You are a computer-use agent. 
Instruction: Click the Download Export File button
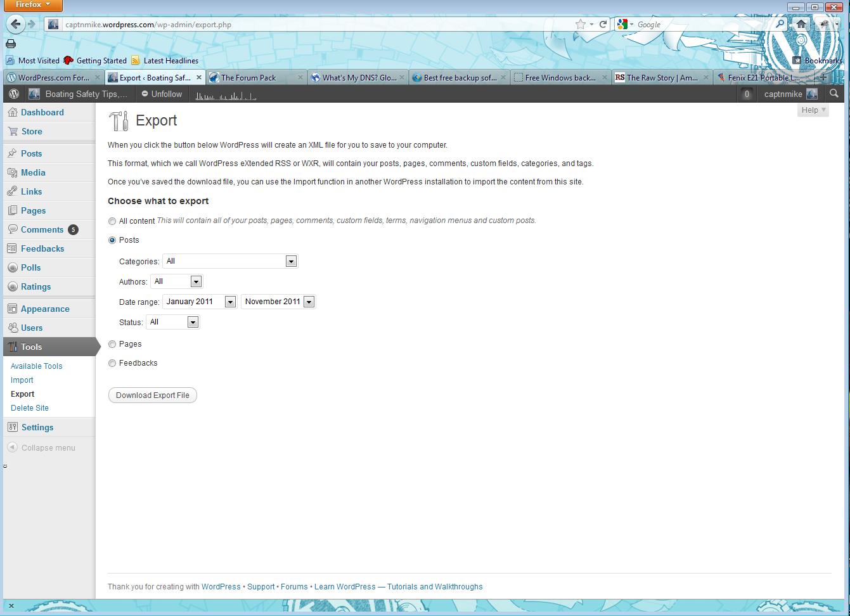pyautogui.click(x=152, y=395)
